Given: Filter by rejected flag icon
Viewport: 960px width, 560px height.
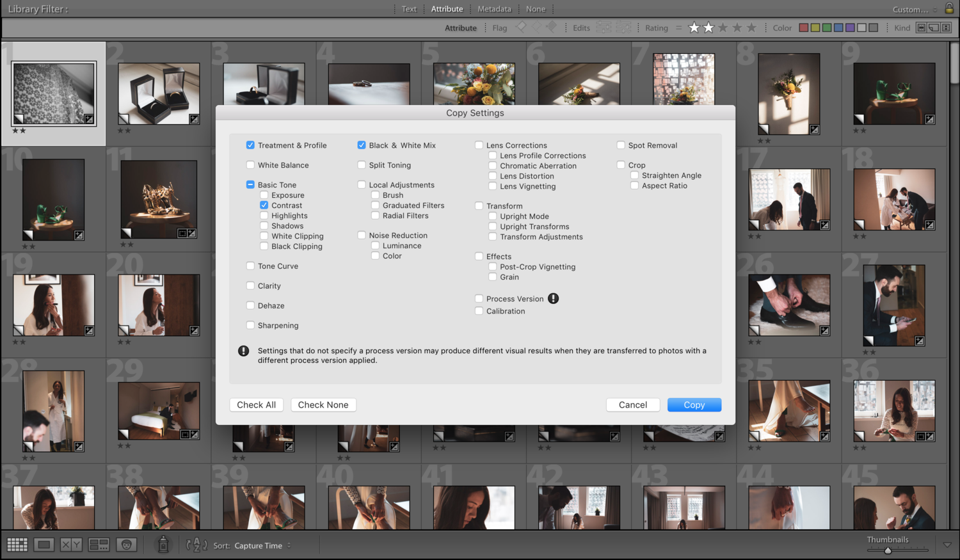Looking at the screenshot, I should tap(551, 27).
